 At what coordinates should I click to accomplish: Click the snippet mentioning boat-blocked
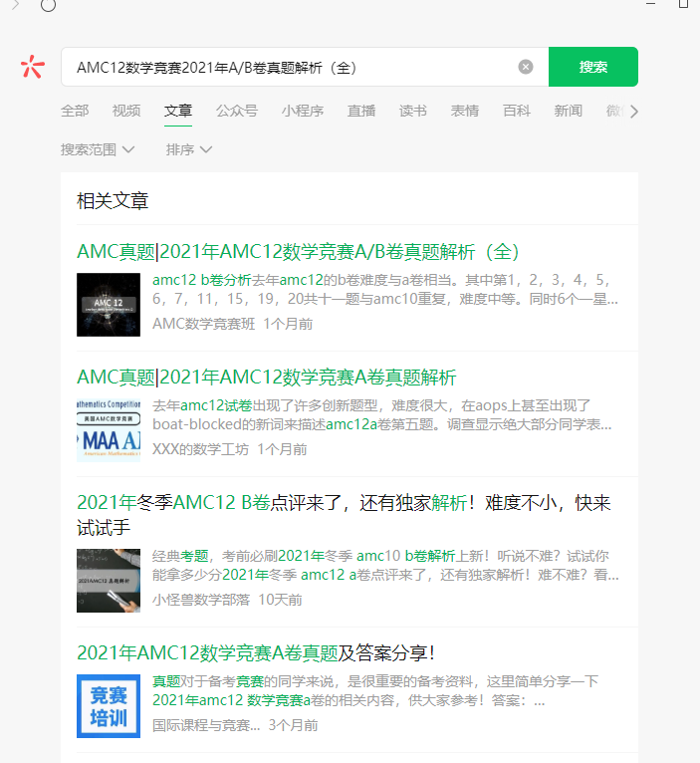click(382, 414)
